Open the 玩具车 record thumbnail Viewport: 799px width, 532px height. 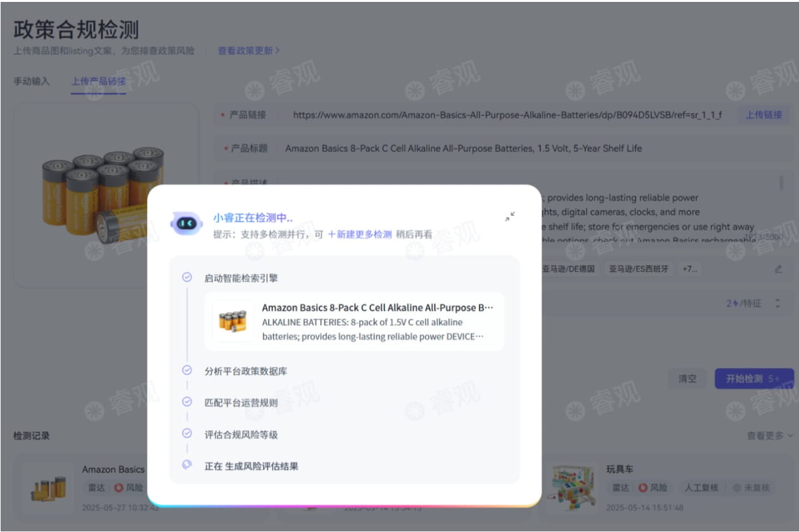point(573,489)
